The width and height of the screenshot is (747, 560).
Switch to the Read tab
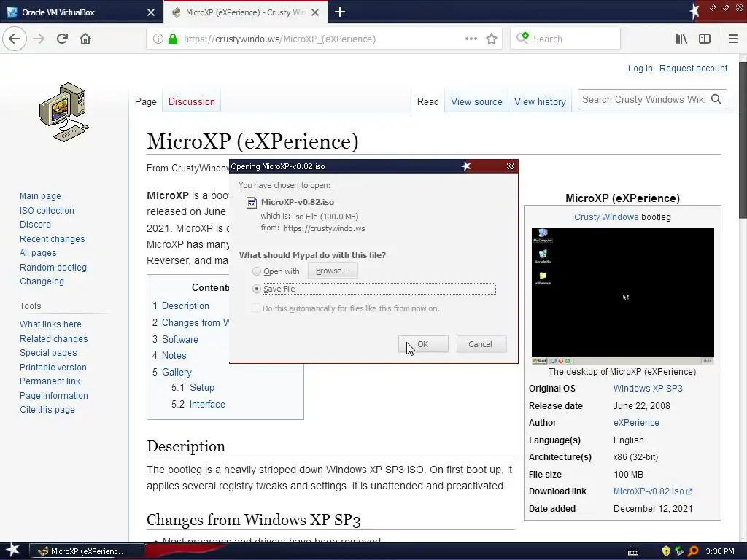coord(427,101)
